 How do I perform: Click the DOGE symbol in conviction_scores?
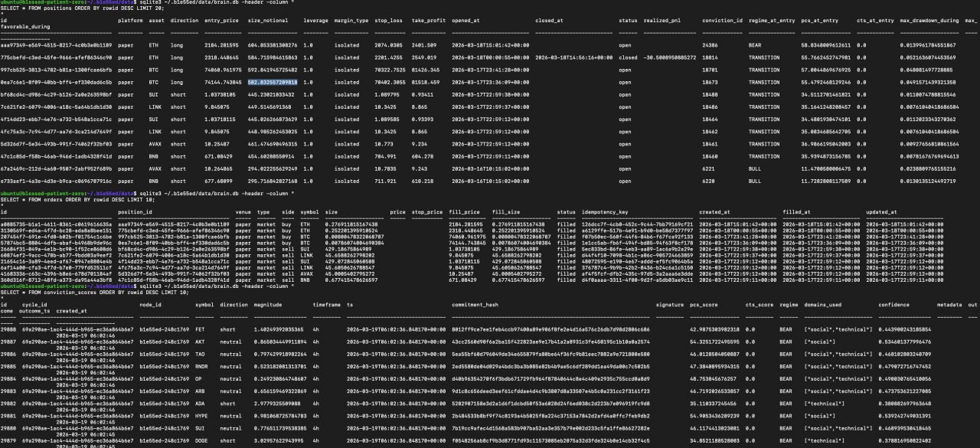tap(201, 440)
